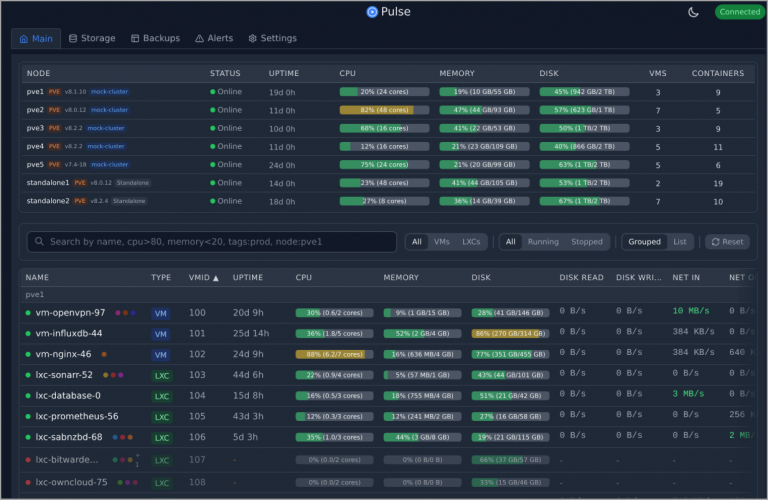Open the Settings tab

tap(272, 38)
